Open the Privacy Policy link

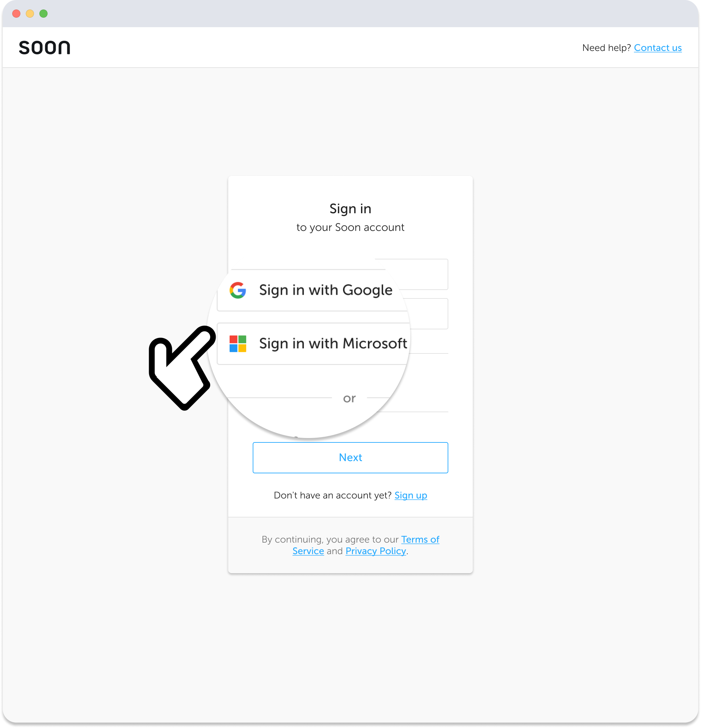click(376, 551)
